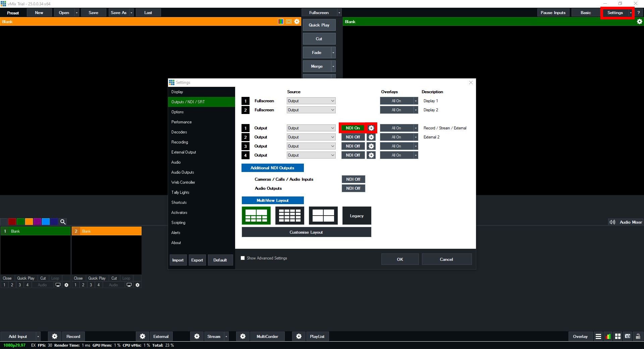Screen dimensions: 644x349
Task: Click Export settings button
Action: click(x=197, y=260)
